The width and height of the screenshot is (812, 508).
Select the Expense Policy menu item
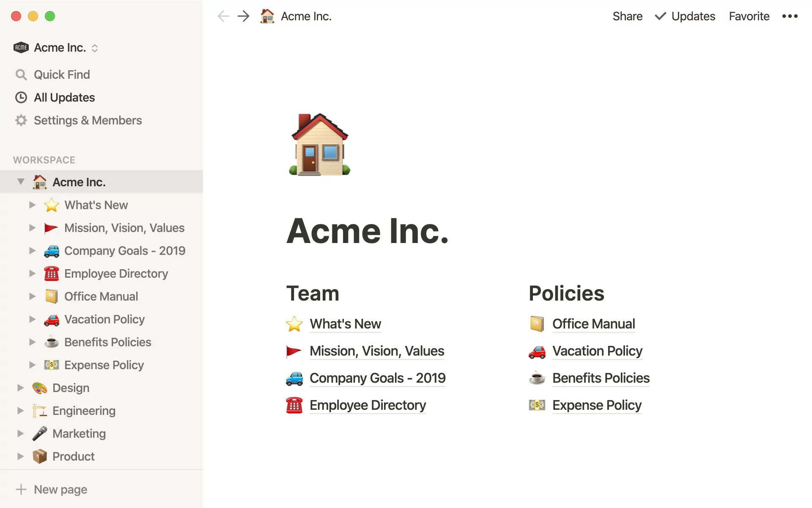tap(104, 364)
